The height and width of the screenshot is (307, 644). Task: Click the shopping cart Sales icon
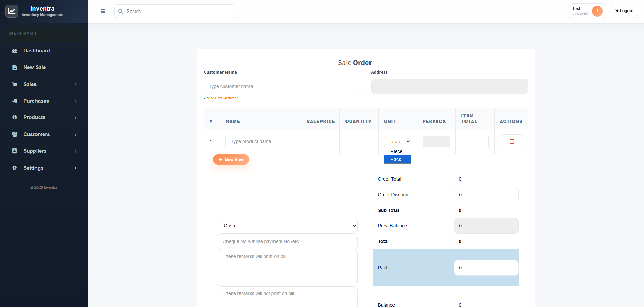coord(15,84)
